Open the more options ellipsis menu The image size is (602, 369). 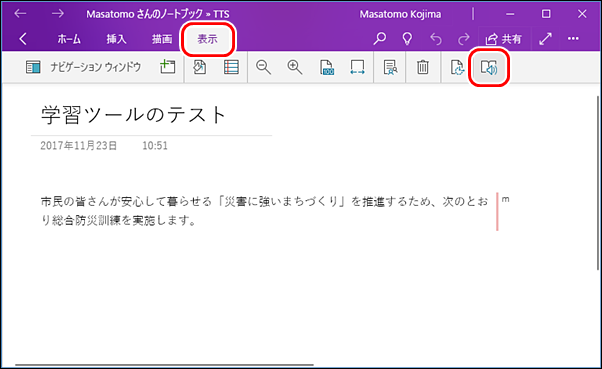(x=573, y=38)
